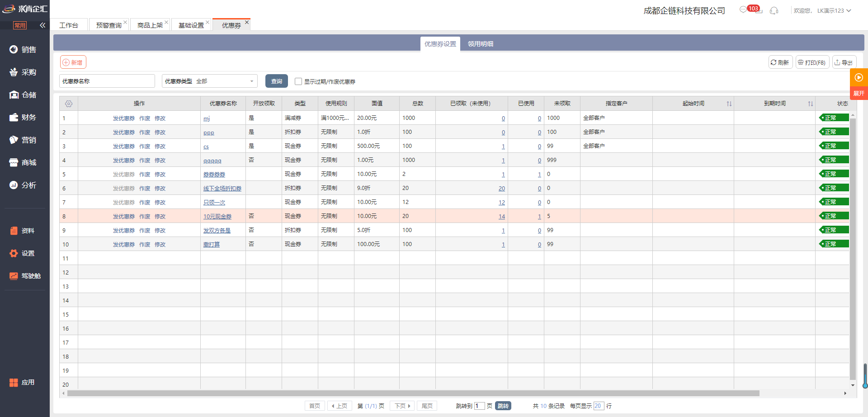The width and height of the screenshot is (868, 417).
Task: Enable the 显示过期/作废优惠券 checkbox
Action: click(298, 81)
